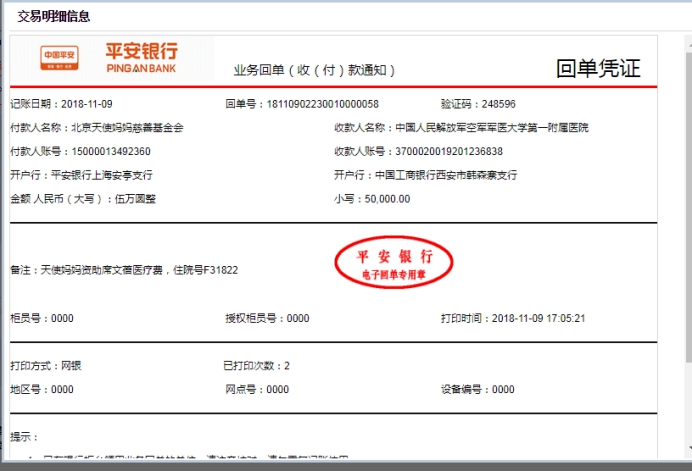Select print time 2018-11-09 17:05:21
This screenshot has height=472, width=692.
click(538, 318)
